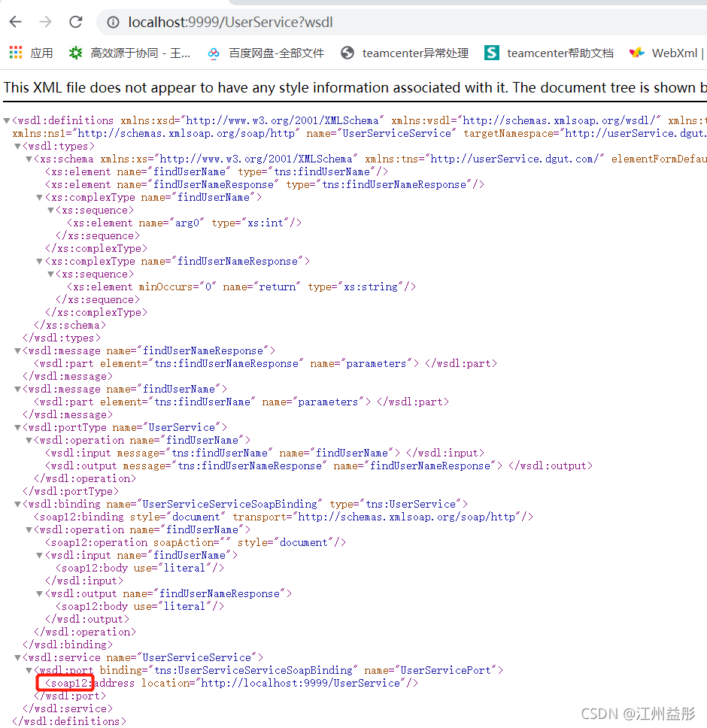
Task: Click the green S teamcenter帮助文档 favicon
Action: pyautogui.click(x=491, y=53)
